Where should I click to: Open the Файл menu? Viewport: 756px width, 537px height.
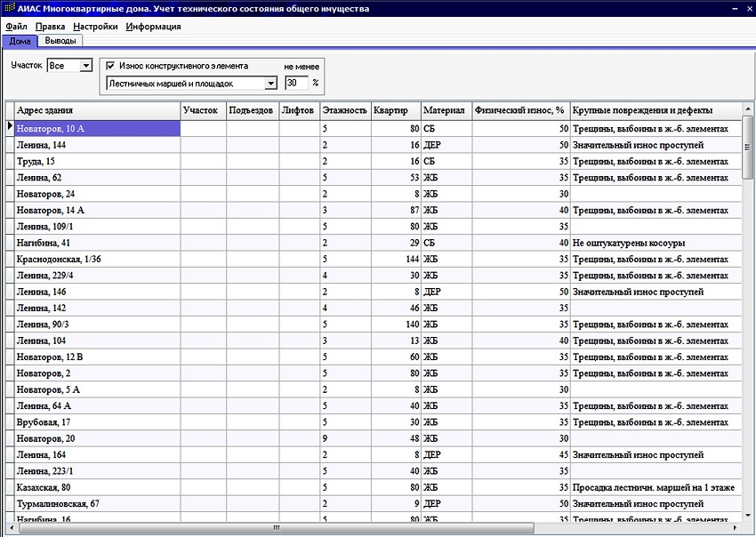(16, 27)
